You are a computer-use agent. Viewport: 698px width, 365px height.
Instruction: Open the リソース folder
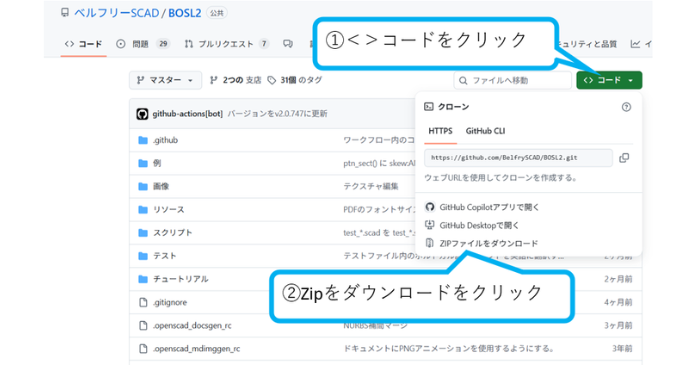click(x=169, y=210)
